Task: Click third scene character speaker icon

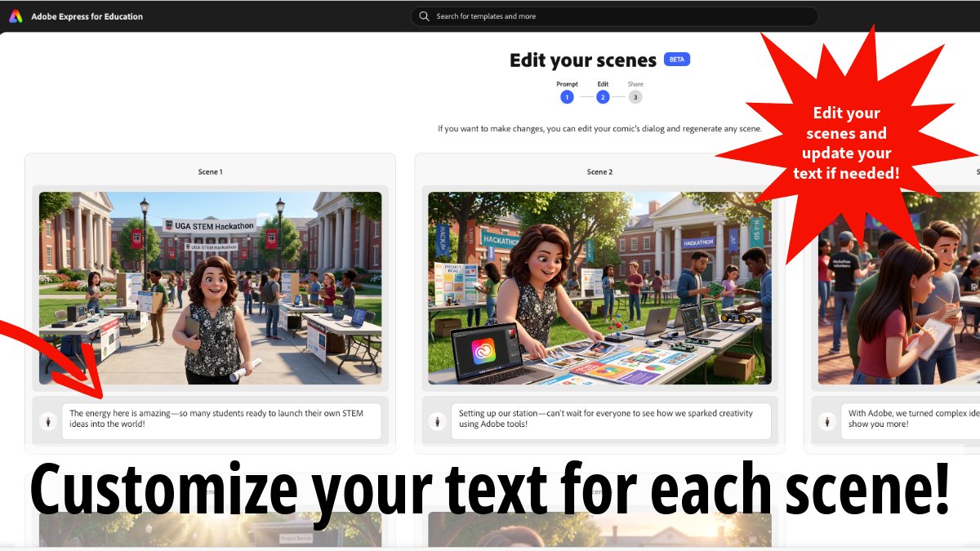Action: click(x=827, y=422)
